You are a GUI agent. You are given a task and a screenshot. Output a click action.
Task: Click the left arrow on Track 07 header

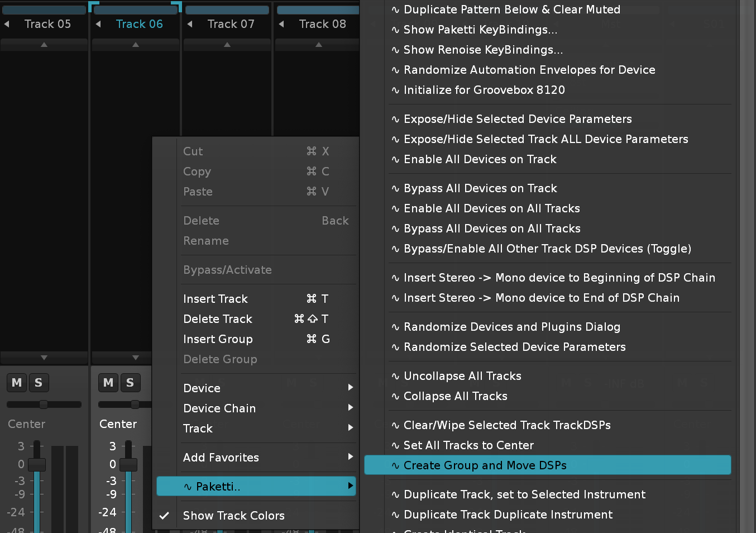[x=190, y=24]
